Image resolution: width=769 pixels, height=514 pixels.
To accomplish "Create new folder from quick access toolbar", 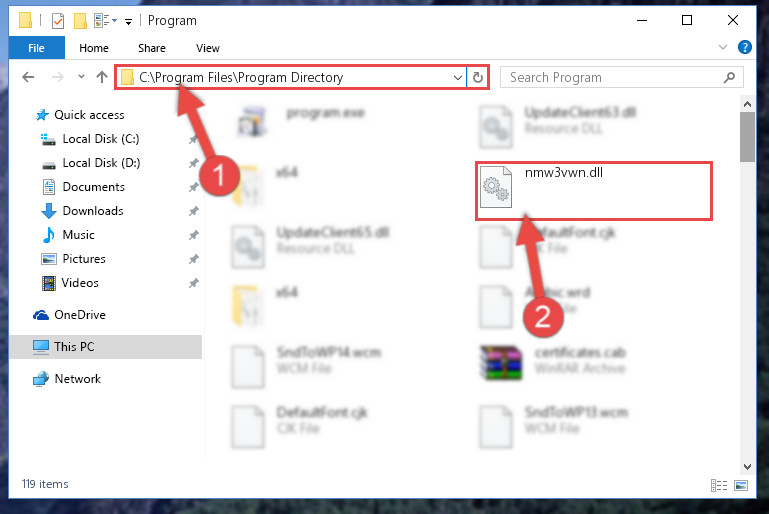I will coord(80,21).
